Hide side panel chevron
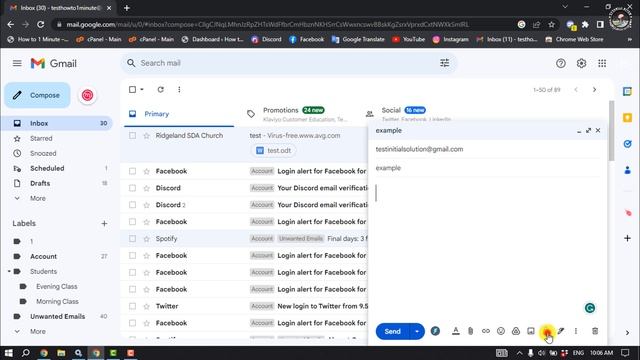640x360 pixels. point(627,333)
